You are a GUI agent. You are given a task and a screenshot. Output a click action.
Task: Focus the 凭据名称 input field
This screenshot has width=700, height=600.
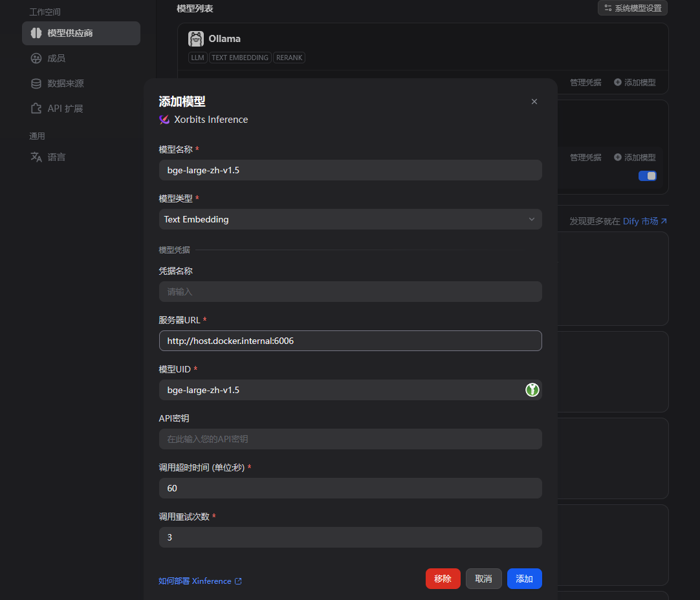coord(351,292)
